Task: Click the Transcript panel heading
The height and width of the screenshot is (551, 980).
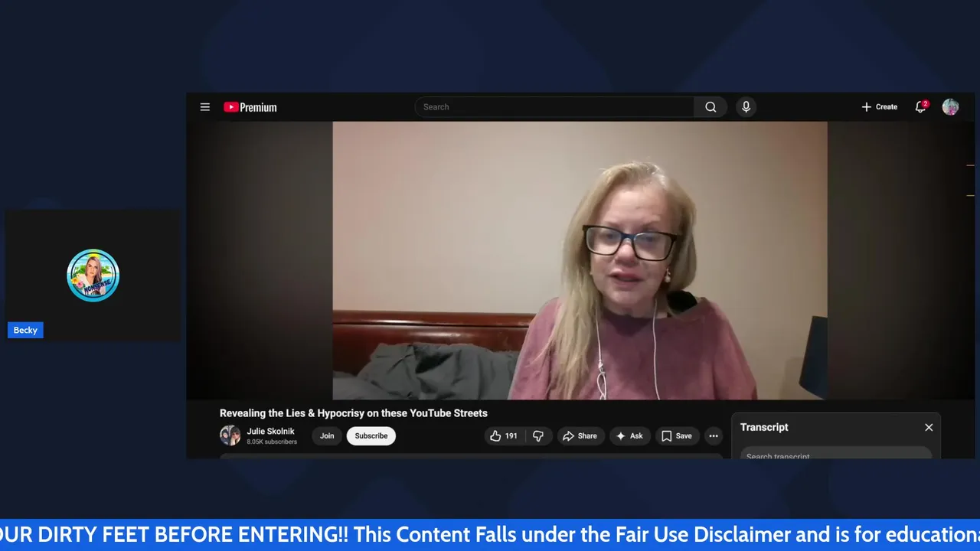Action: click(764, 427)
